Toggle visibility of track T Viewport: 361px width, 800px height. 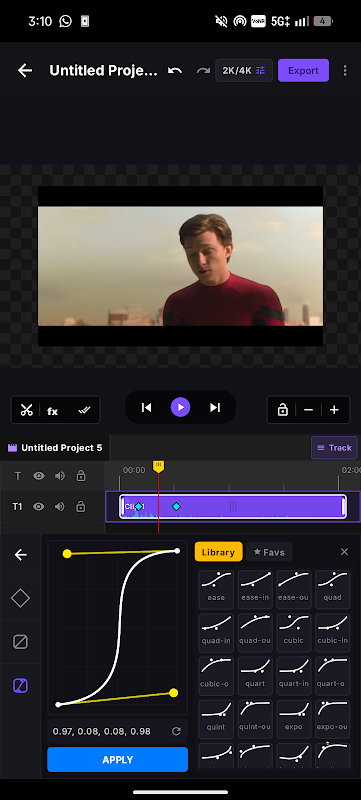click(39, 476)
